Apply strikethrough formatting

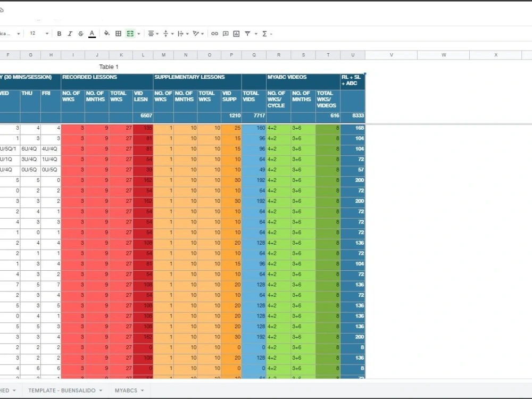pyautogui.click(x=81, y=34)
